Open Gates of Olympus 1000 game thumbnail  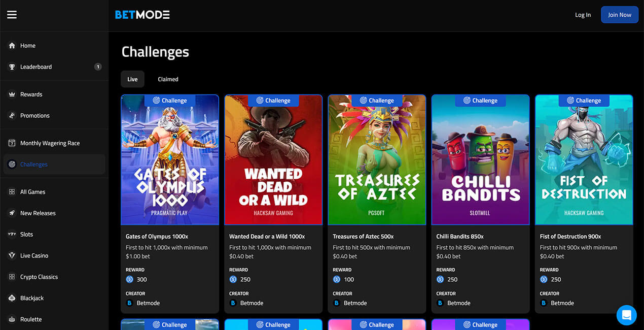(170, 160)
